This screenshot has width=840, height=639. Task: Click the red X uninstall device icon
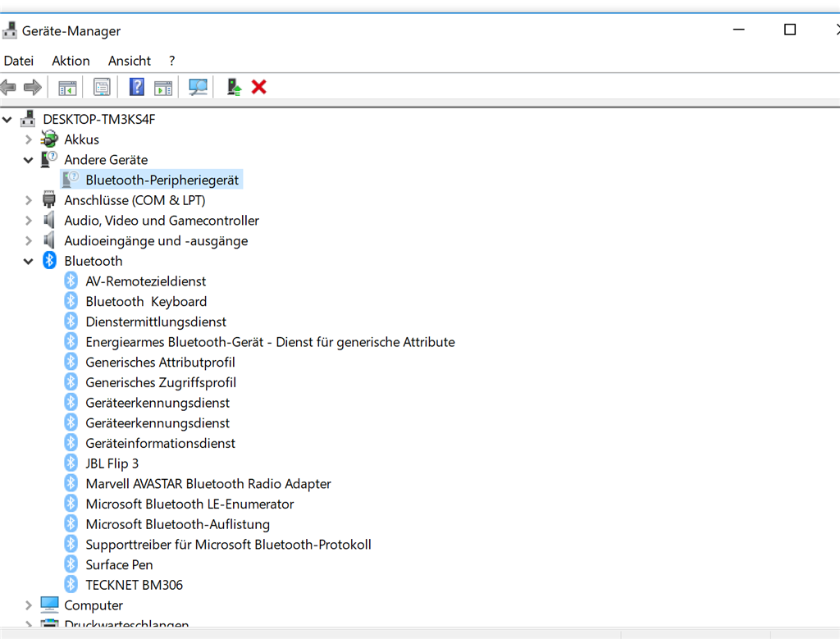tap(258, 87)
